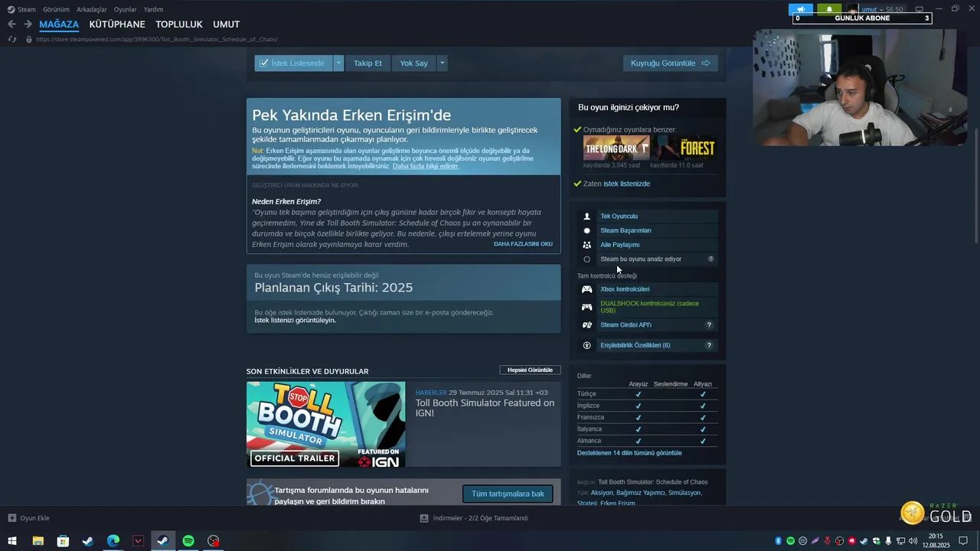Open the Oyunlar menu
Screen dimensions: 980x551
tap(126, 9)
